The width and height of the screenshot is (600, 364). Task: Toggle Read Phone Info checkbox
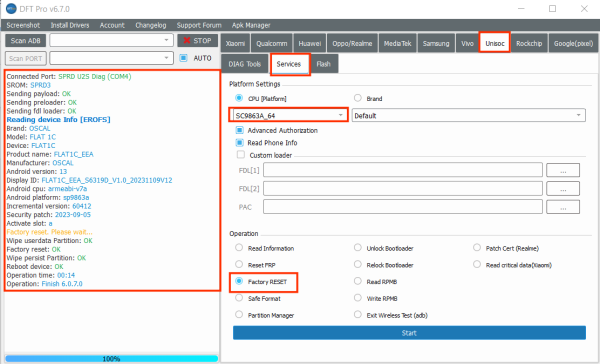pyautogui.click(x=240, y=143)
